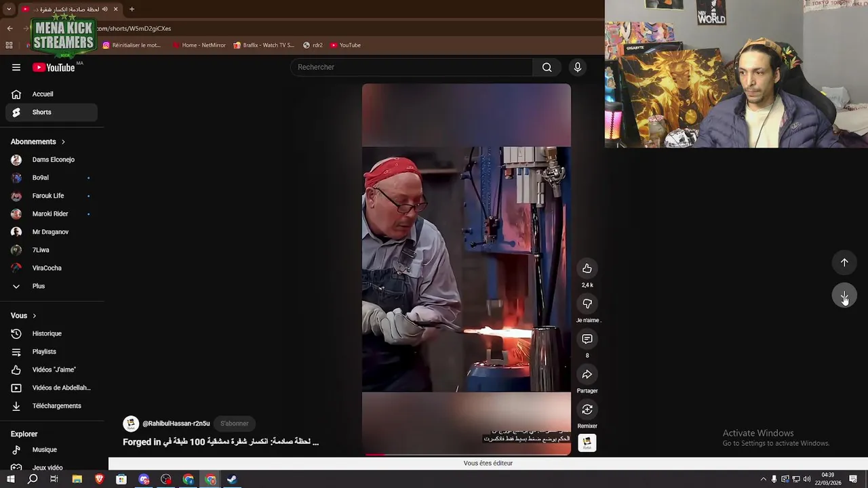Screen dimensions: 868x488
Task: Open Réinitialiser le mot bookmark
Action: pos(132,45)
